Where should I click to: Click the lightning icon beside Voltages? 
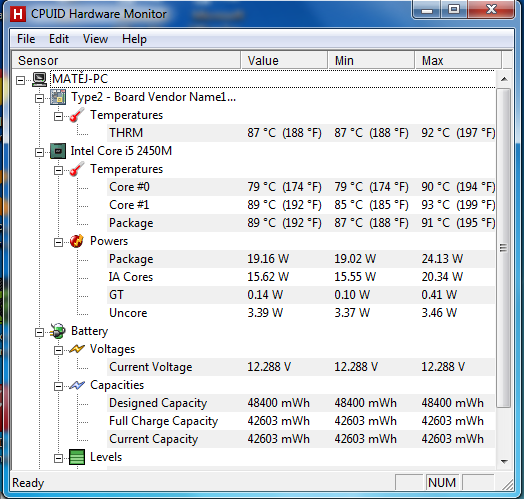tap(77, 349)
